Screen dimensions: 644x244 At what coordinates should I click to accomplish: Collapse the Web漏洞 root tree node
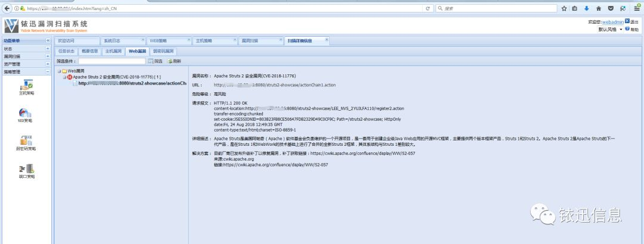click(x=59, y=71)
